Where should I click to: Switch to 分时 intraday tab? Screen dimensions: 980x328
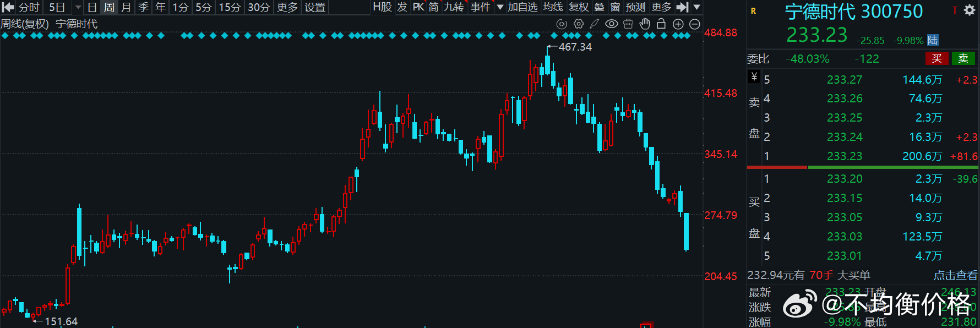click(29, 7)
